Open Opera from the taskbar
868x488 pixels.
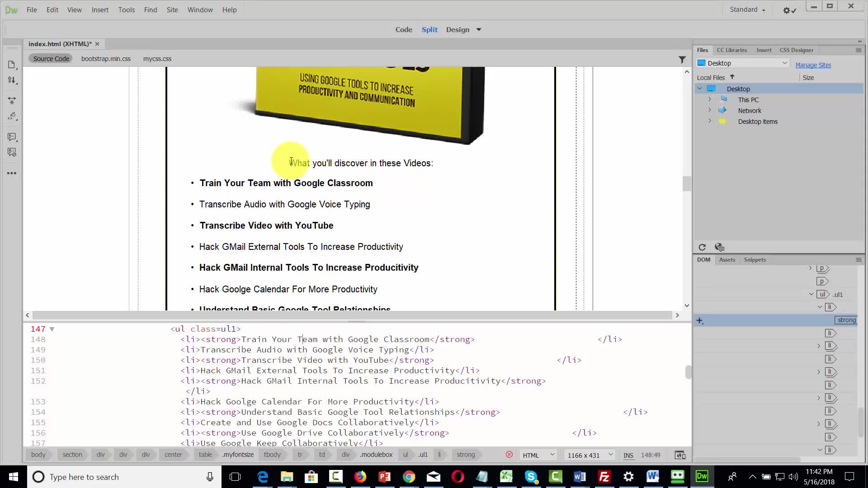click(x=458, y=477)
